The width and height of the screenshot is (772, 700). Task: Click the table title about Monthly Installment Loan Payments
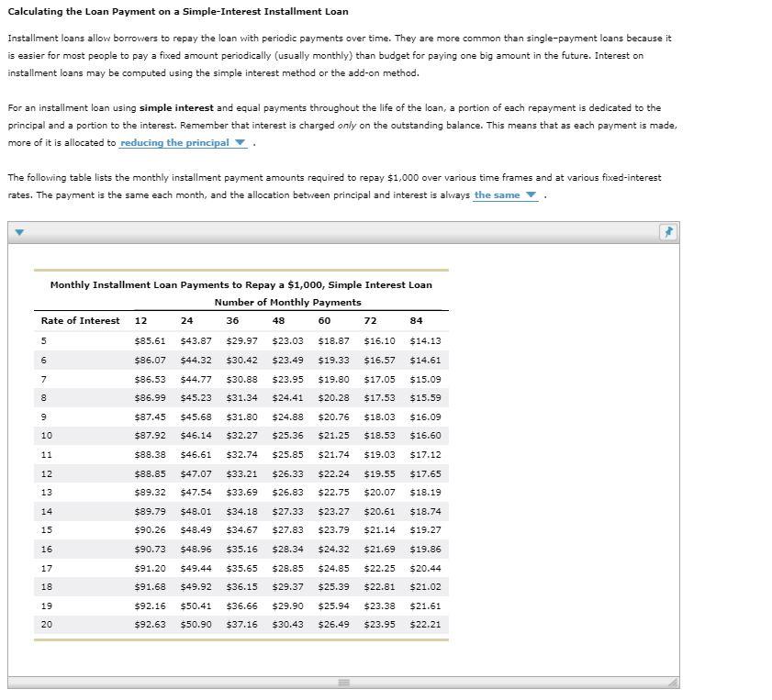click(x=241, y=284)
